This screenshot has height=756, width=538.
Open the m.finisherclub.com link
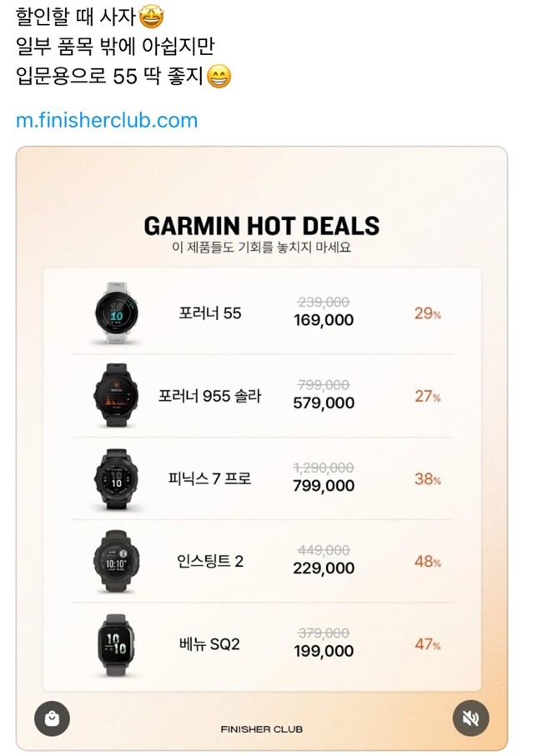coord(107,120)
